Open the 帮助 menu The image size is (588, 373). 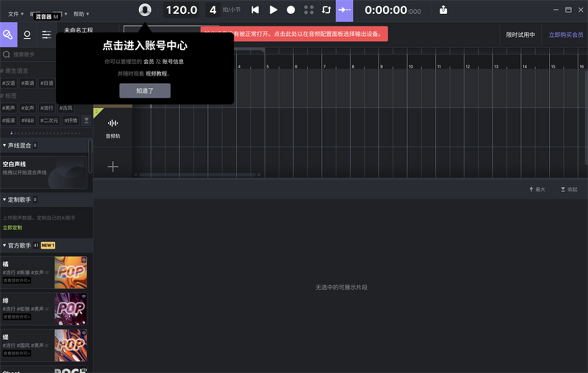click(x=81, y=14)
